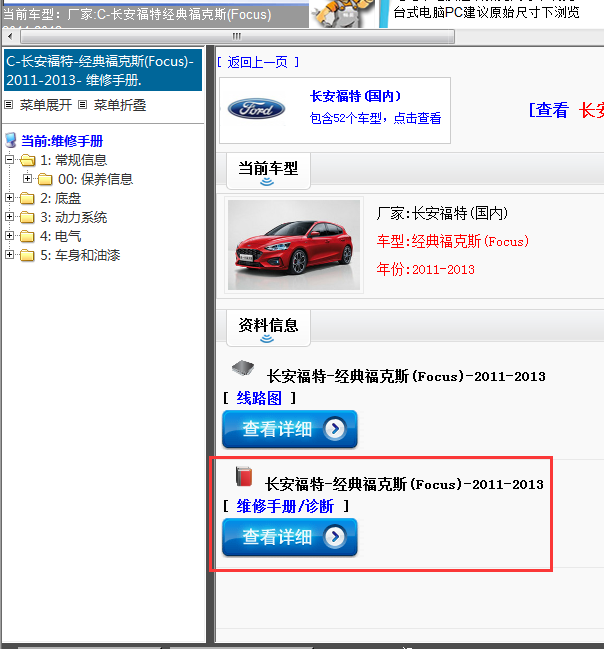Open the 返回上一页 link
The image size is (604, 649).
pos(257,62)
